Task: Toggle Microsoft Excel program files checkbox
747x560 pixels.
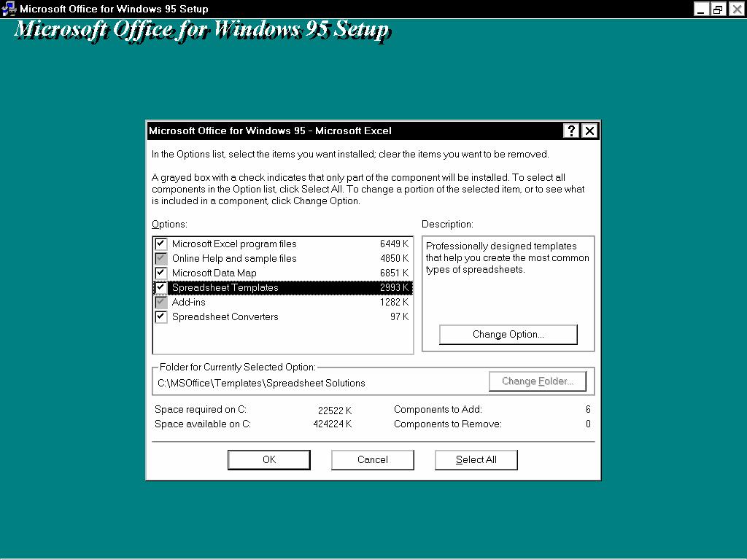Action: [161, 244]
